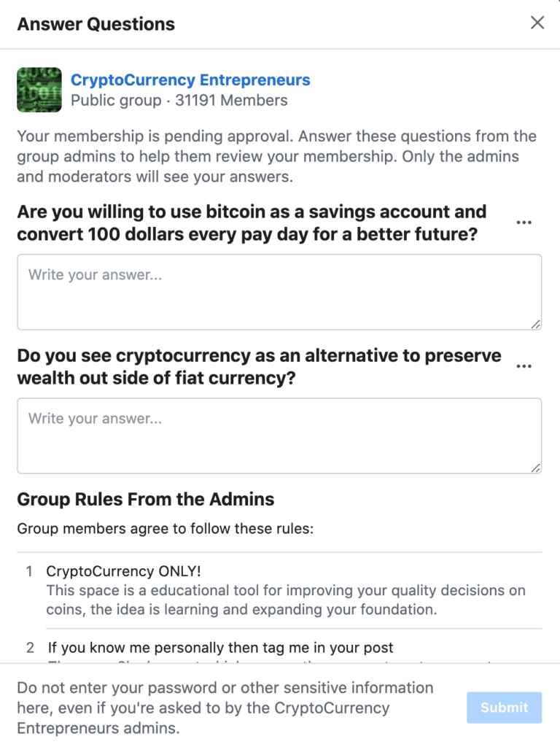Click the question about preserving wealth outside fiat currency
560x747 pixels.
259,367
